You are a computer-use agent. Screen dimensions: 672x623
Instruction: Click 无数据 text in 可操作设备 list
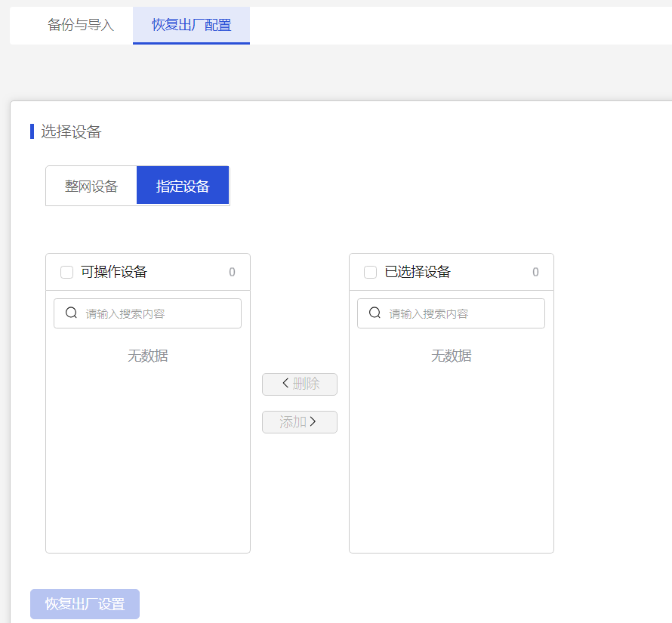click(x=148, y=356)
